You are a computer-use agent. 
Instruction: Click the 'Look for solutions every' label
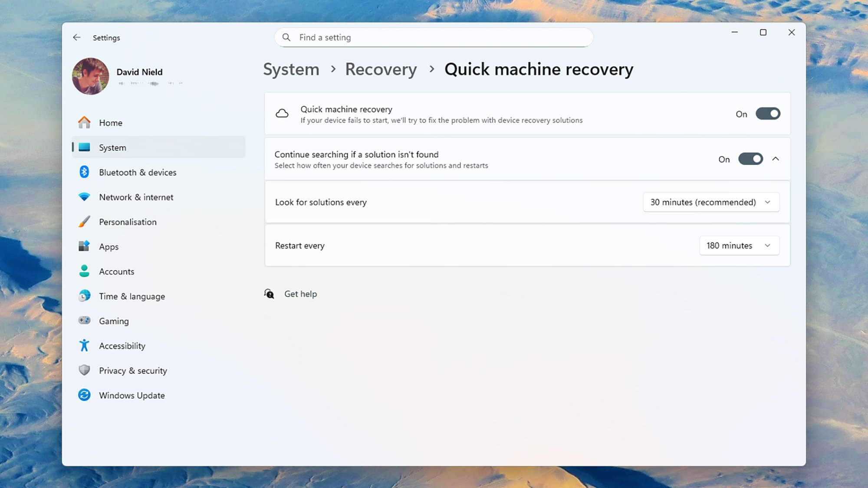pyautogui.click(x=321, y=202)
